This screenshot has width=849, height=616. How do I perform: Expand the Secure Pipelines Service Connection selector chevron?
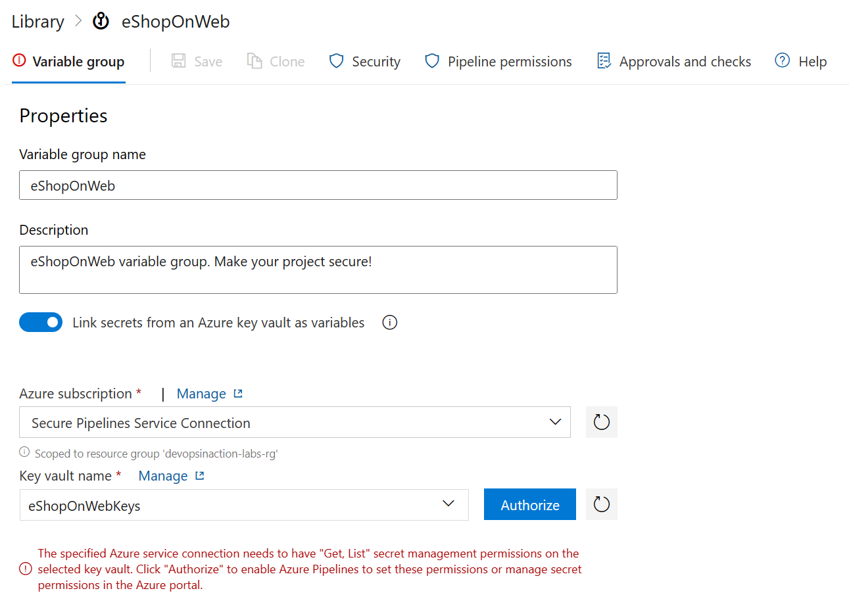coord(555,422)
